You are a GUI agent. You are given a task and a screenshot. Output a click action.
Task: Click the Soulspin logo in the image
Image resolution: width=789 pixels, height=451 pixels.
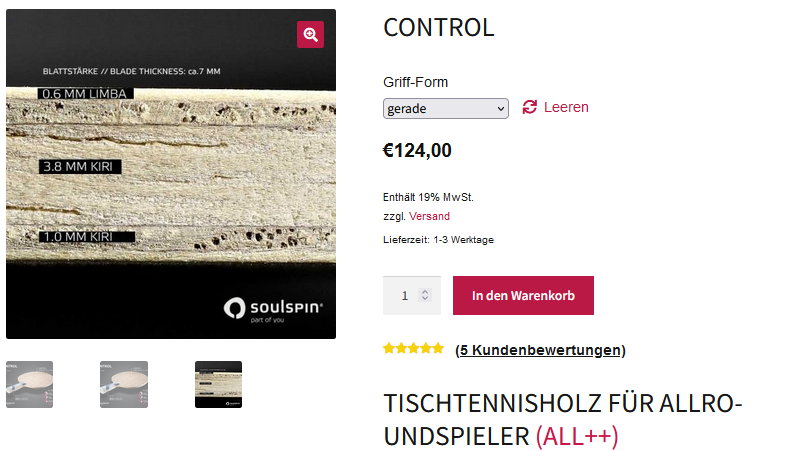point(273,309)
